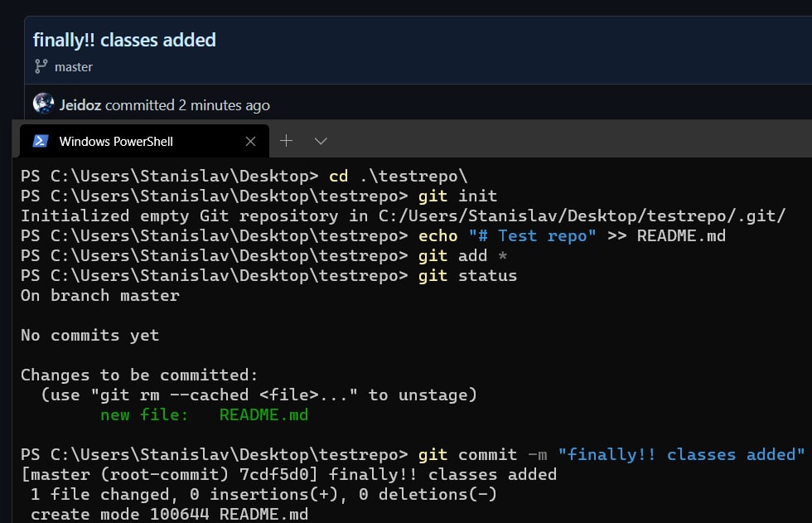The width and height of the screenshot is (812, 523).
Task: Click the PowerShell icon in the tab
Action: 41,141
